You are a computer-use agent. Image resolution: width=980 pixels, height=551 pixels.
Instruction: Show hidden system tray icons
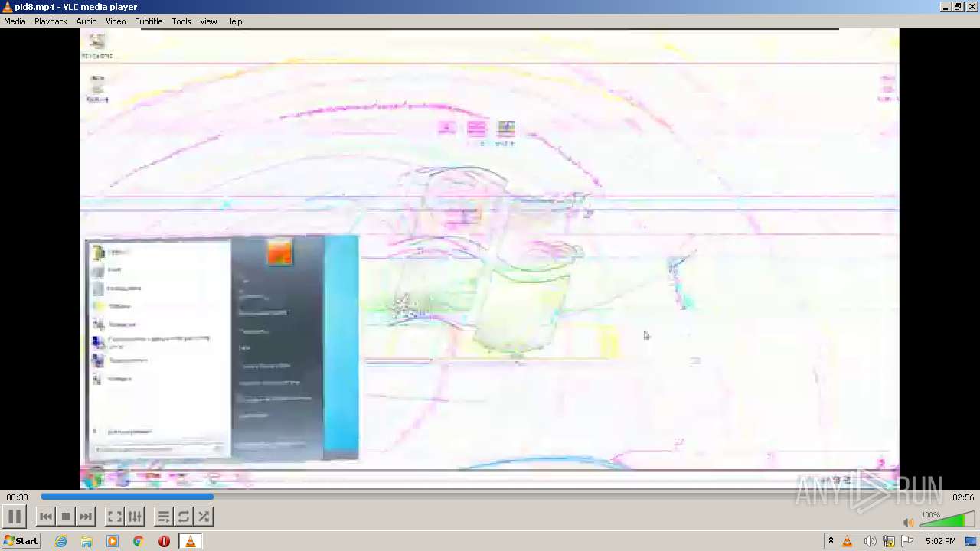(x=831, y=541)
